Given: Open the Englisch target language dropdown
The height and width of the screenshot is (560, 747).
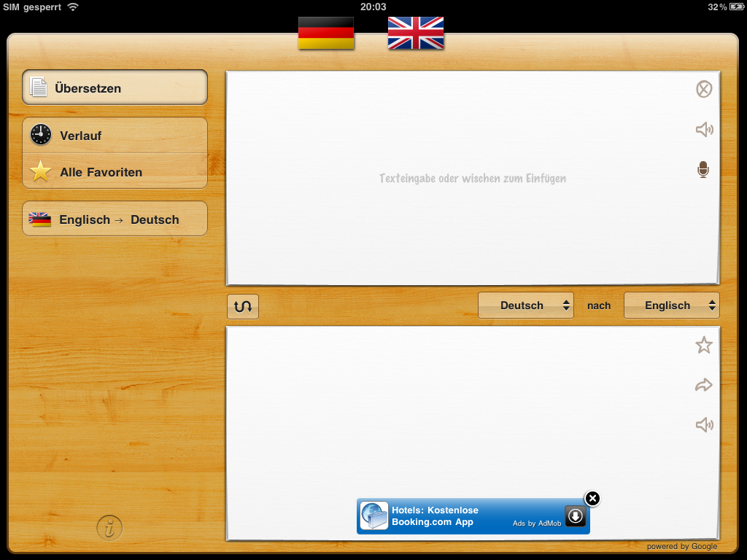Looking at the screenshot, I should (x=671, y=306).
